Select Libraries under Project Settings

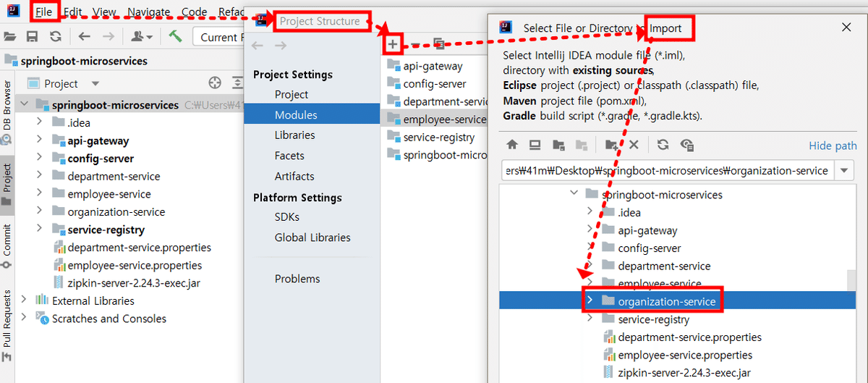(294, 135)
